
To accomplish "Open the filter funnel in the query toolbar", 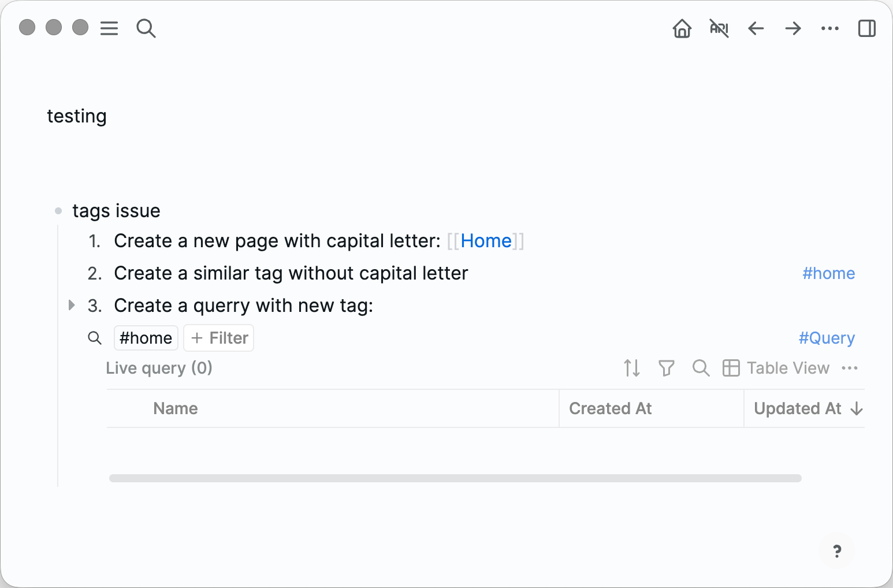I will (666, 368).
